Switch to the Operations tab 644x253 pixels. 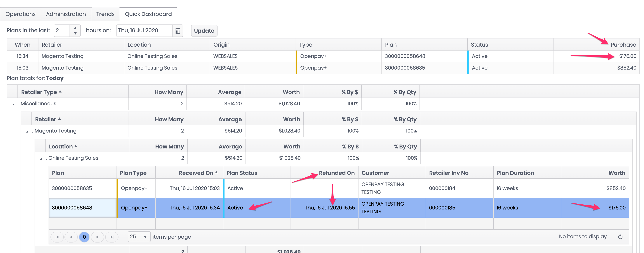point(21,14)
